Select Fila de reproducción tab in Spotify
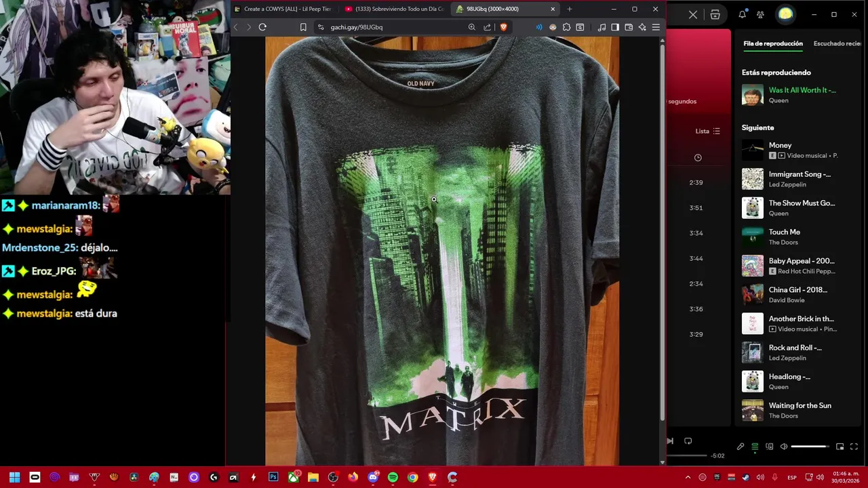The height and width of the screenshot is (488, 868). [773, 43]
